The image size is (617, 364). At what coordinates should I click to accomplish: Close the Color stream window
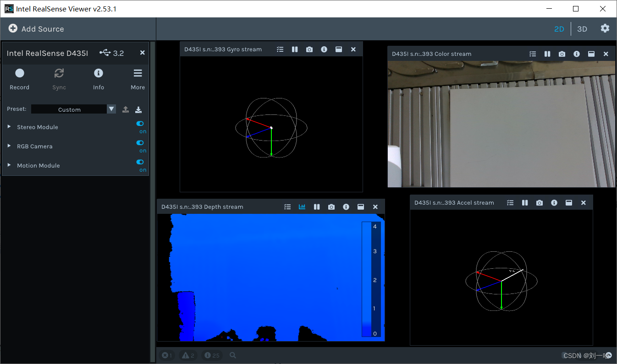pos(606,54)
